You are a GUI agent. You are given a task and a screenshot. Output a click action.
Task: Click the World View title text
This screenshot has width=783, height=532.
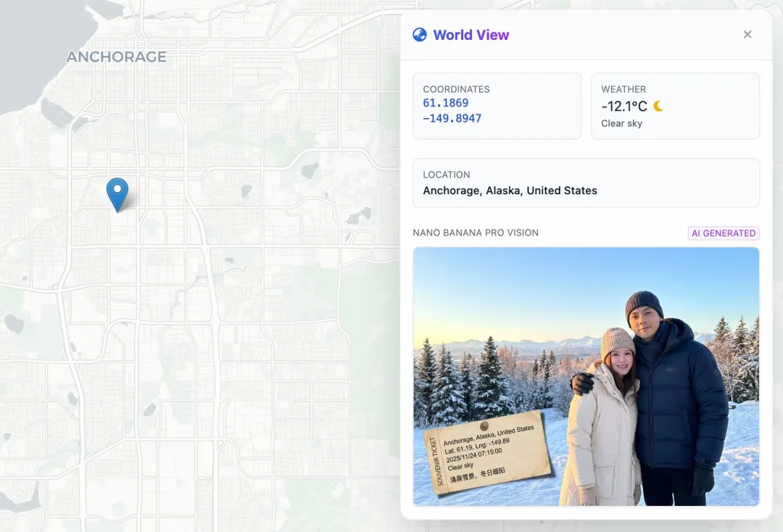[x=471, y=35]
